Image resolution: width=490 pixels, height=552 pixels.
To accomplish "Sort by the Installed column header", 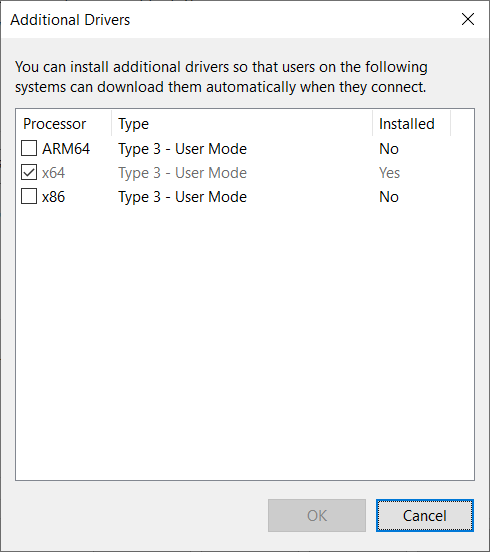I will 412,124.
